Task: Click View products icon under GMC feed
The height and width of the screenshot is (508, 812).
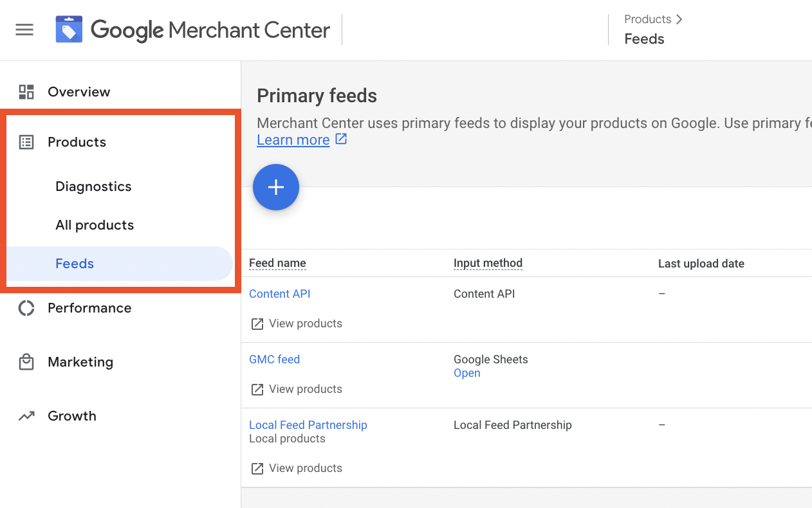Action: (x=257, y=390)
